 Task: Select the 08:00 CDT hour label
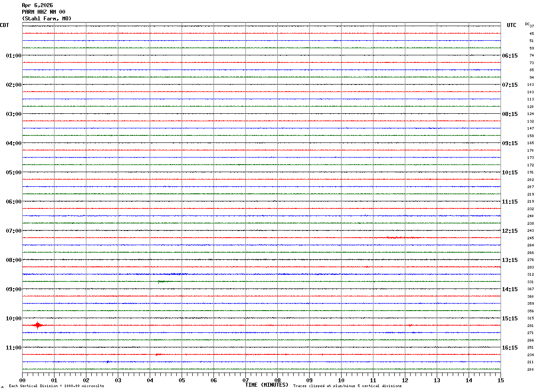click(14, 260)
